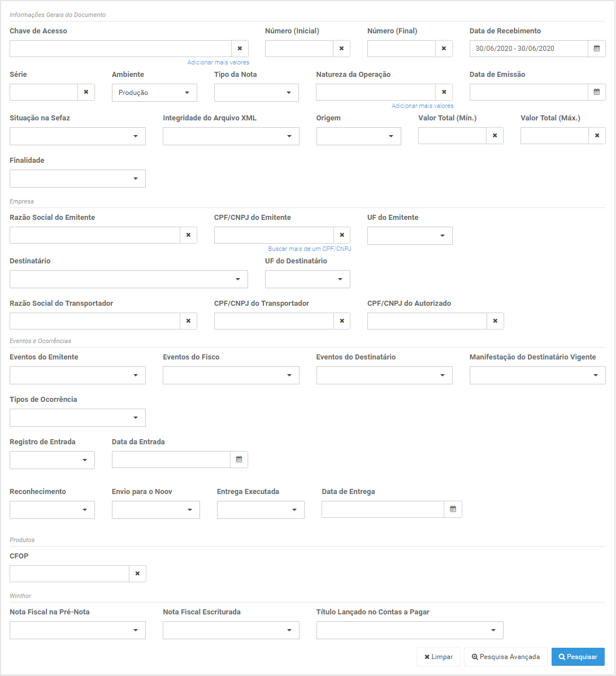Clear the Número (Inicial) field
This screenshot has width=616, height=676.
[x=341, y=49]
